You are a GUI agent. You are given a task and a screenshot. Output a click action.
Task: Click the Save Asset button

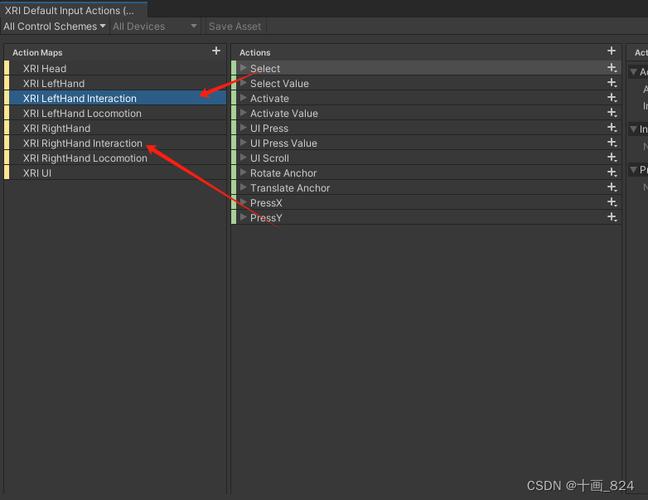click(235, 26)
